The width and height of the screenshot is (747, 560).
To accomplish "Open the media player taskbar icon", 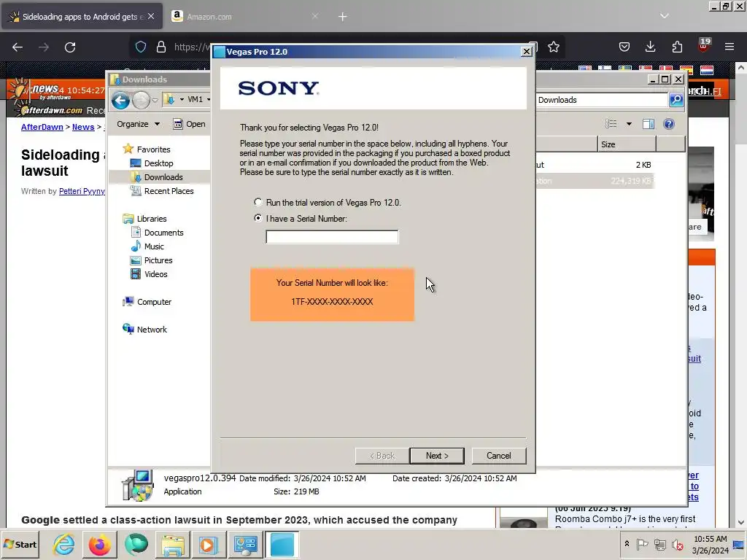I will [x=209, y=544].
